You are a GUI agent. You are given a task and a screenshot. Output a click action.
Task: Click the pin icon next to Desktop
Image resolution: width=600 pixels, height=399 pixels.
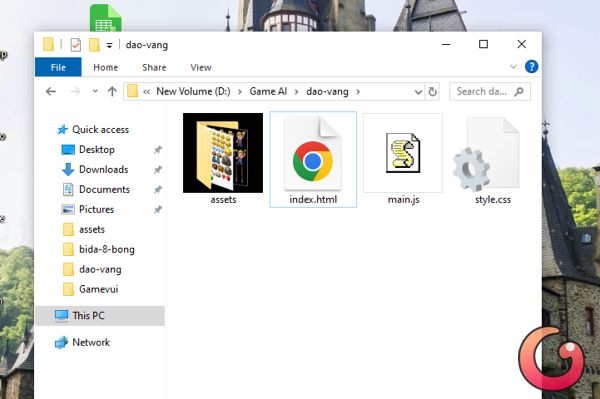158,150
